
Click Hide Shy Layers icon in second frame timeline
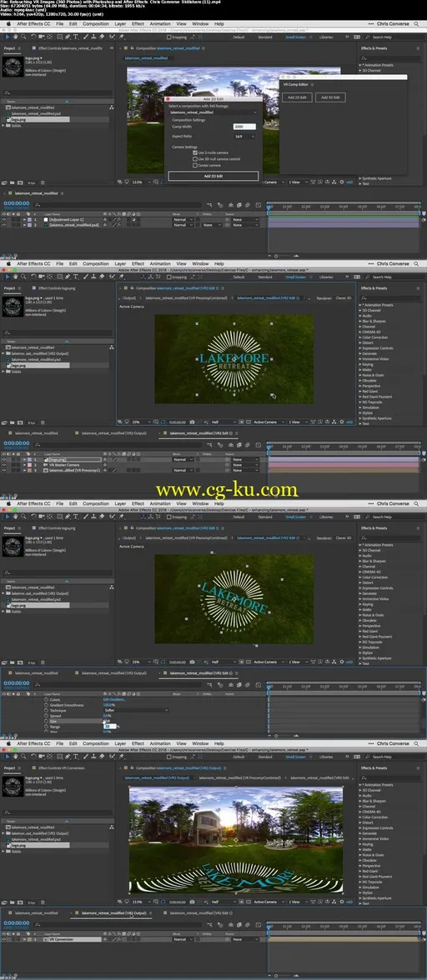tap(231, 445)
